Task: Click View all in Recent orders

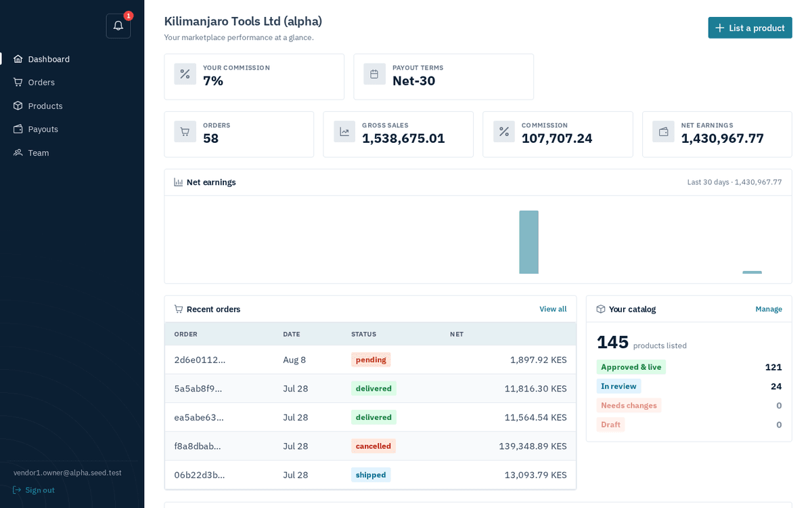Action: click(x=553, y=309)
